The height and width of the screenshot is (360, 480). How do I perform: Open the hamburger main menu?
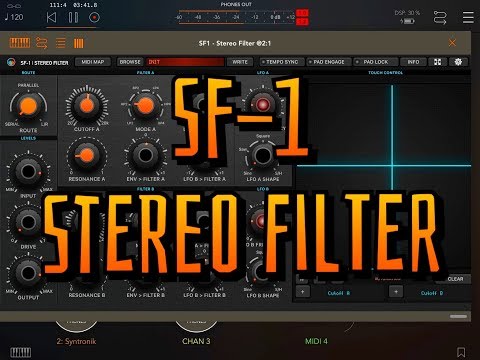click(468, 17)
